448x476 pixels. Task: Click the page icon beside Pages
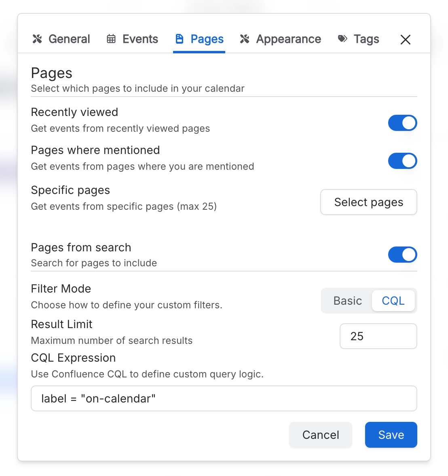tap(179, 39)
